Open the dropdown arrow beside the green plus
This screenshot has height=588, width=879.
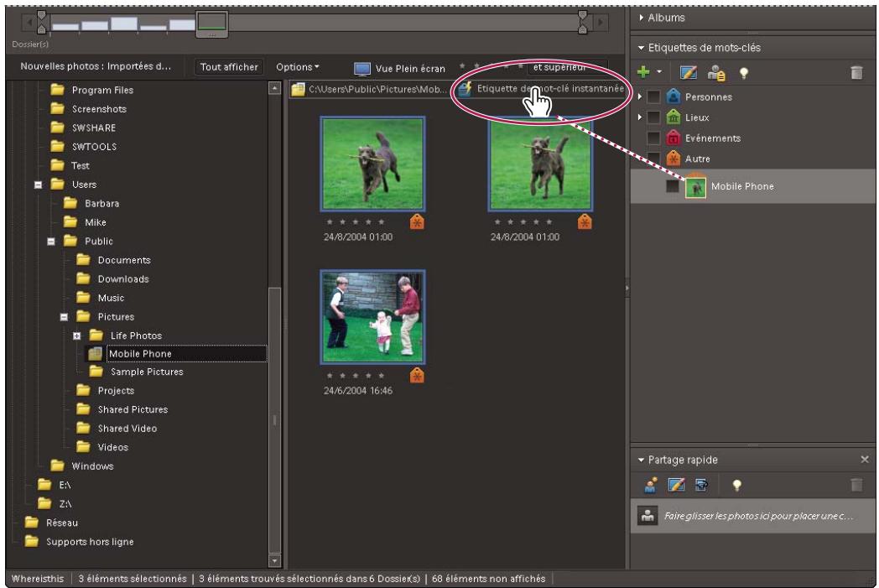click(659, 72)
